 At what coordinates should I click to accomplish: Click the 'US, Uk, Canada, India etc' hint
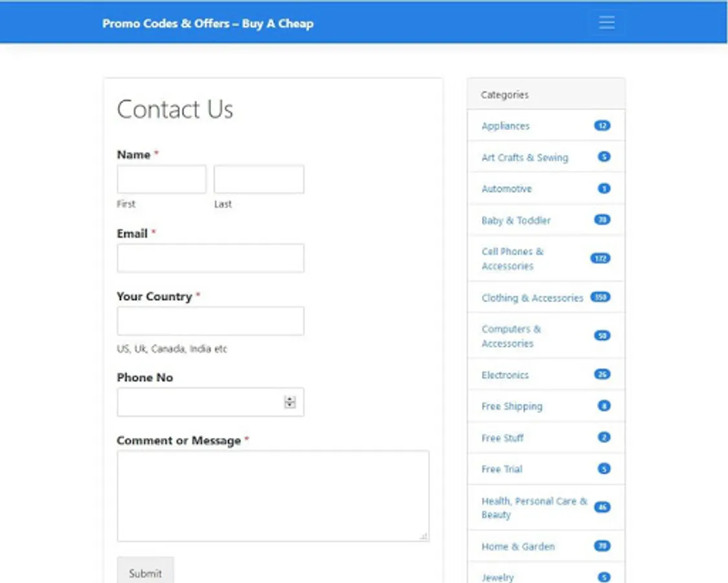172,349
